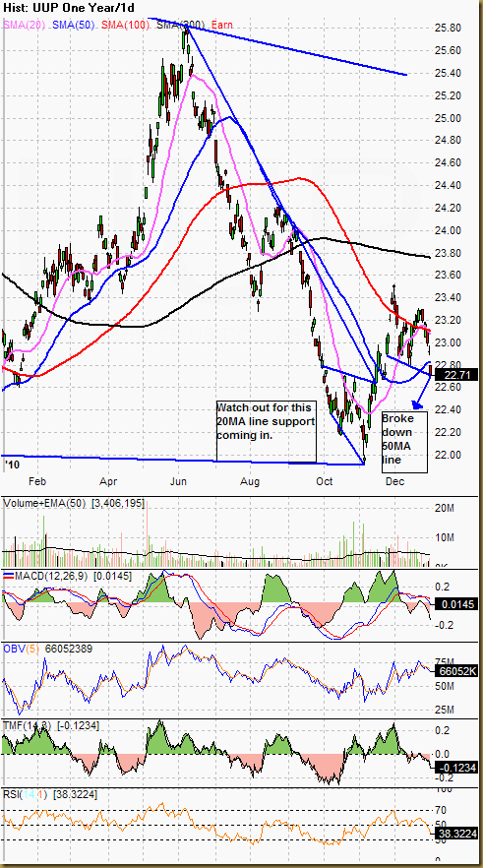Click the 20M label on volume axis
Image resolution: width=483 pixels, height=868 pixels.
coord(447,509)
